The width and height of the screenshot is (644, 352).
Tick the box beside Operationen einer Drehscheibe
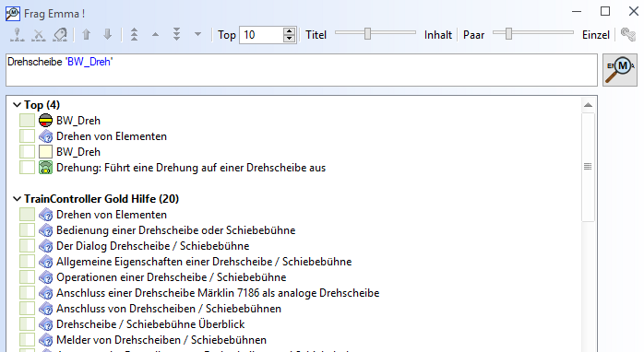pos(27,277)
